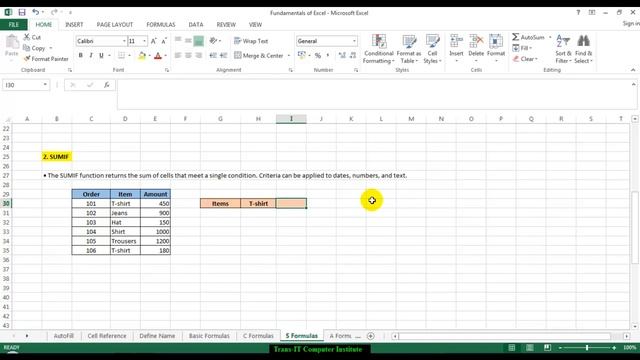Open the Calibri font name dropdown
Viewport: 640px width, 360px height.
pos(124,41)
